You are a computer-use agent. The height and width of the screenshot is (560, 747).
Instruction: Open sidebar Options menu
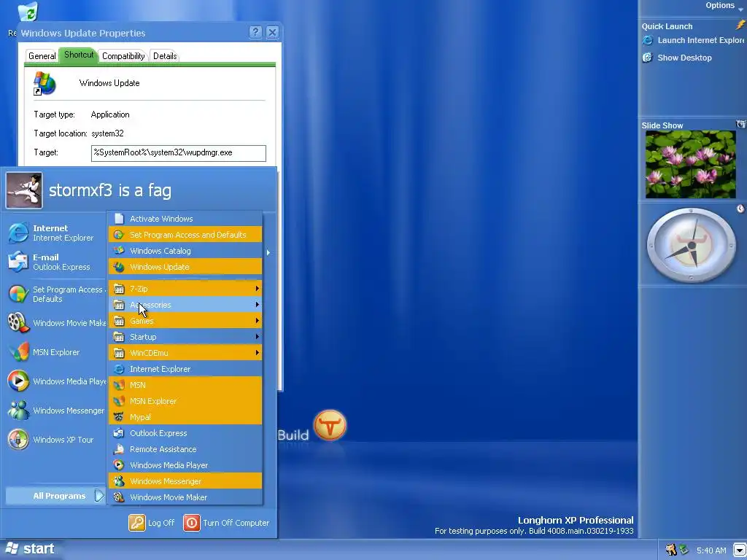pyautogui.click(x=724, y=6)
